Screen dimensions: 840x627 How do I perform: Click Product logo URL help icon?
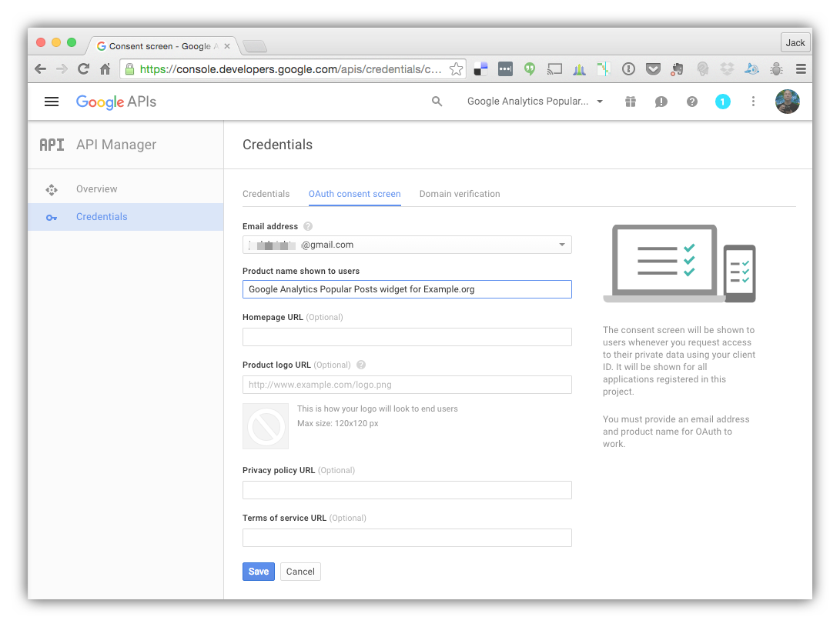pos(361,365)
